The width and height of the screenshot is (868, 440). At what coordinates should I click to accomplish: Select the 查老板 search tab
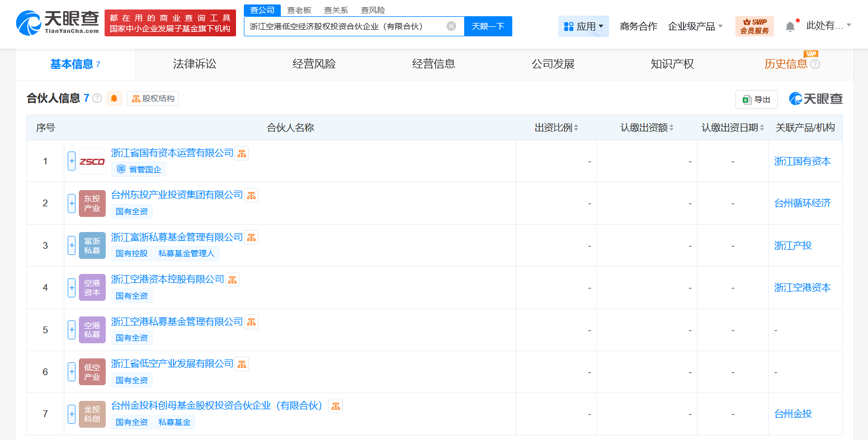(x=299, y=10)
